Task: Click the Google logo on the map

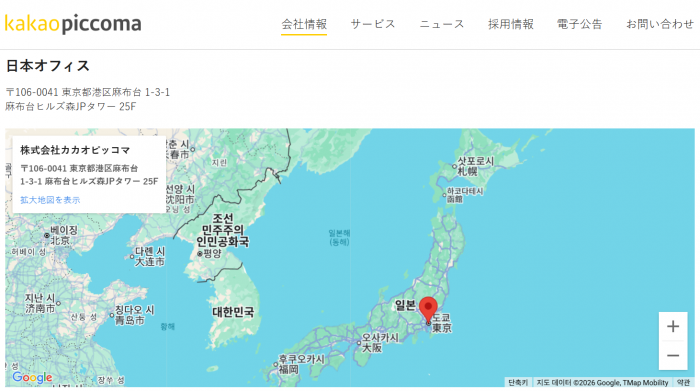Action: click(x=32, y=378)
